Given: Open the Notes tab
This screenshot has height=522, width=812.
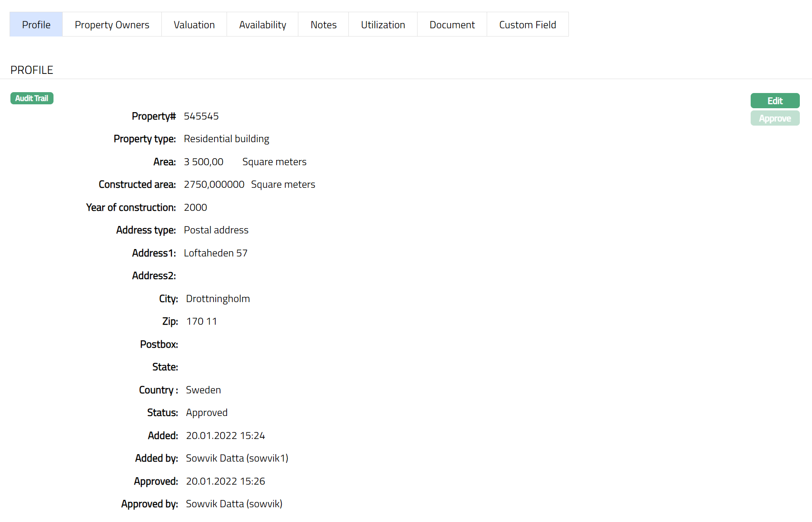Looking at the screenshot, I should click(323, 25).
